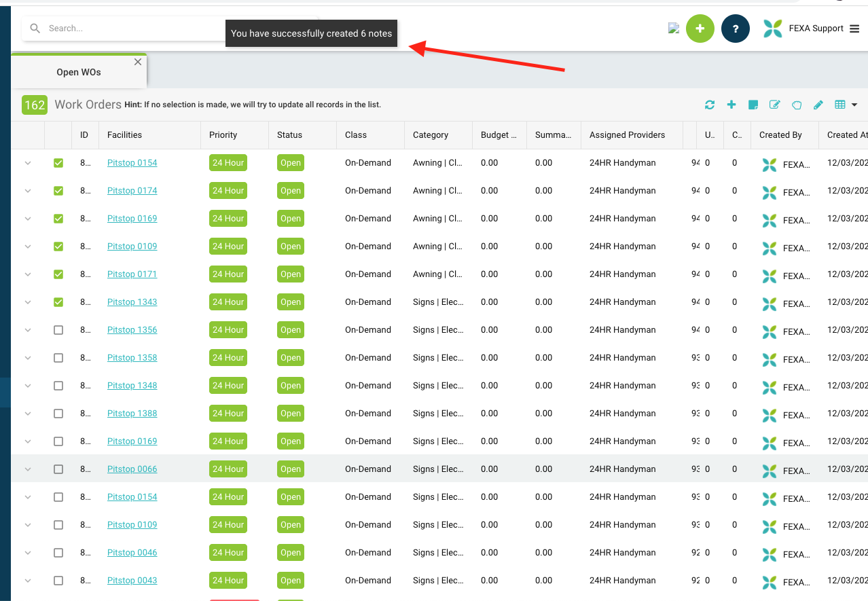This screenshot has height=601, width=868.
Task: Open the Pitstop 0046 facility link
Action: click(132, 553)
